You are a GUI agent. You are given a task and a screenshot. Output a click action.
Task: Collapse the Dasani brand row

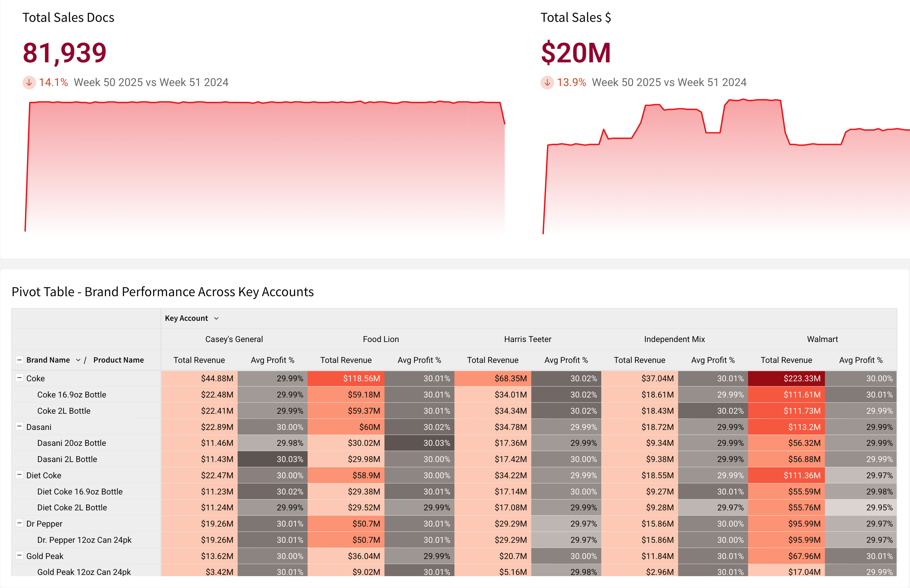click(x=19, y=427)
